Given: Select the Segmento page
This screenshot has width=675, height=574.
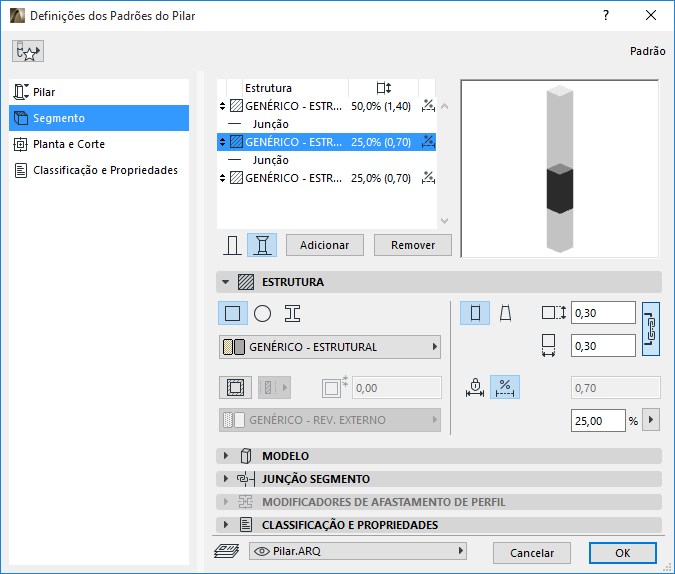Looking at the screenshot, I should (x=99, y=118).
